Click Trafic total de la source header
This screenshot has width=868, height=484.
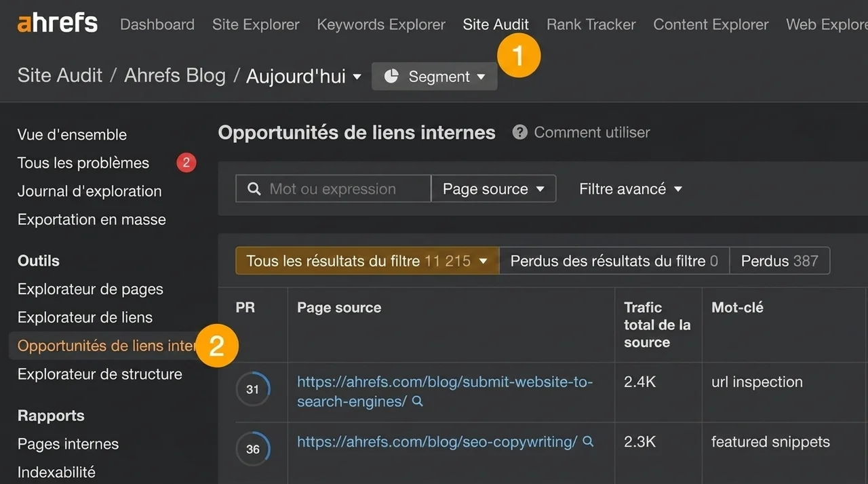657,325
